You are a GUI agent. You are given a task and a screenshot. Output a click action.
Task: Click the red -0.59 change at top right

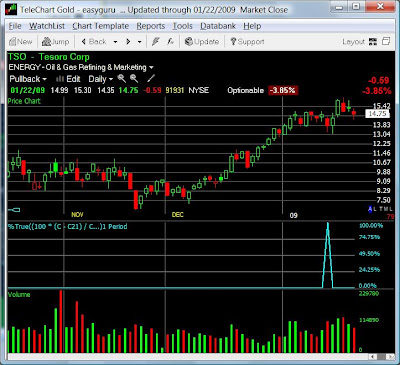tap(378, 81)
